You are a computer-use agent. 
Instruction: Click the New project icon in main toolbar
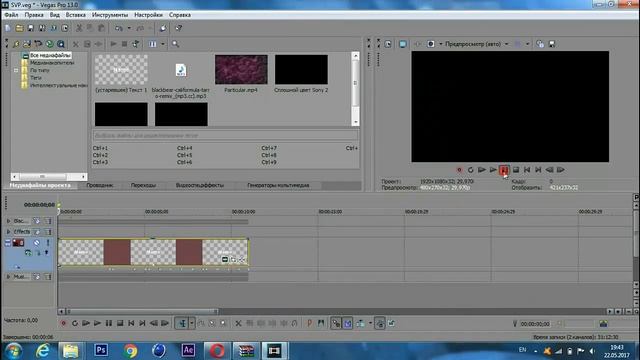click(x=8, y=28)
